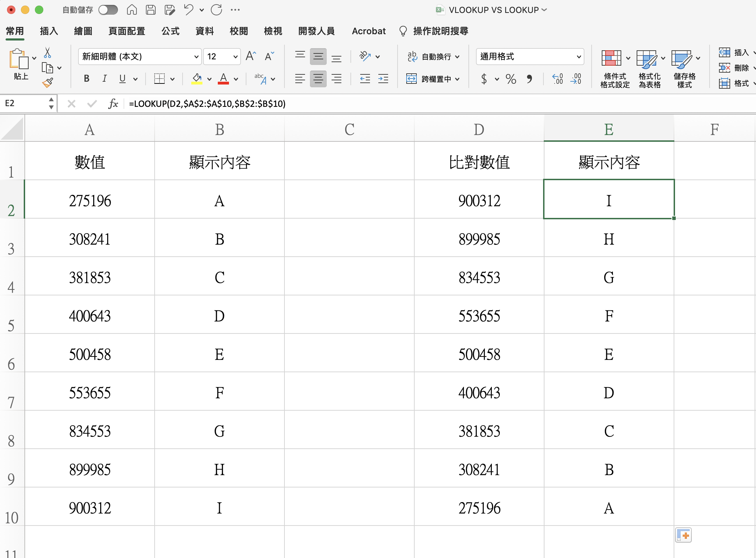756x558 pixels.
Task: Open the 資料 ribbon tab
Action: [x=205, y=31]
